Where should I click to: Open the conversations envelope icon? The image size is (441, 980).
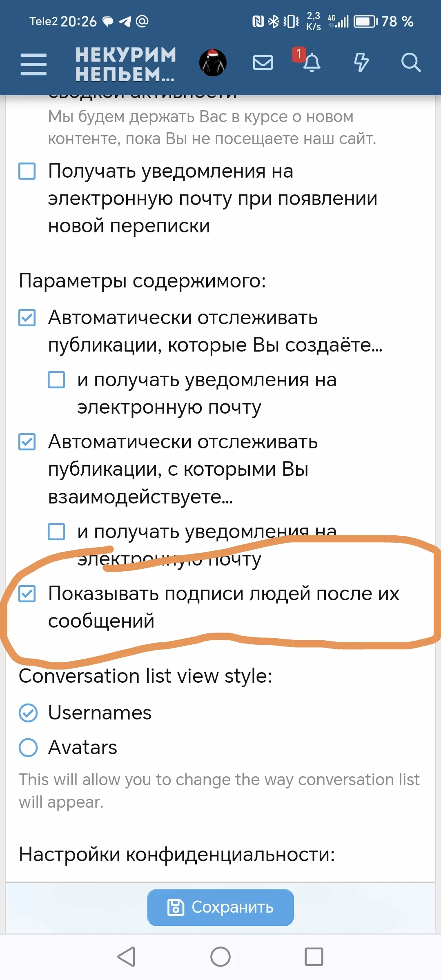point(263,62)
